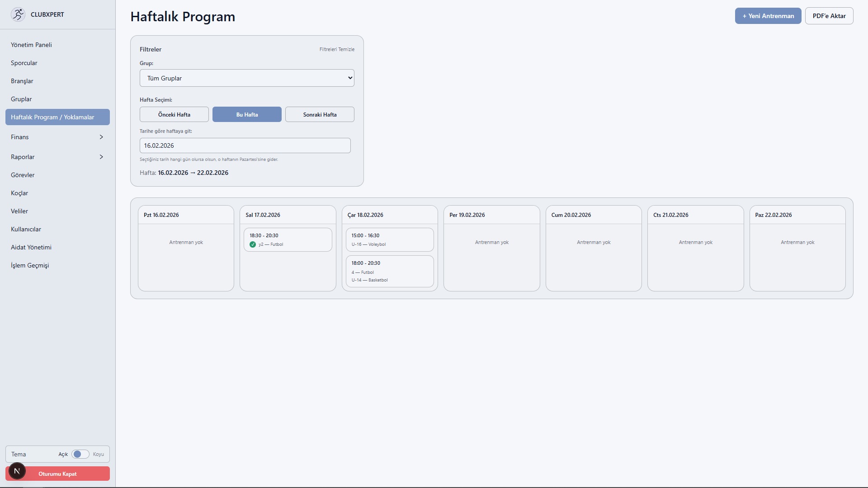Open the 15:00 - 16:30 Voleybol session card
The image size is (868, 488).
click(389, 239)
